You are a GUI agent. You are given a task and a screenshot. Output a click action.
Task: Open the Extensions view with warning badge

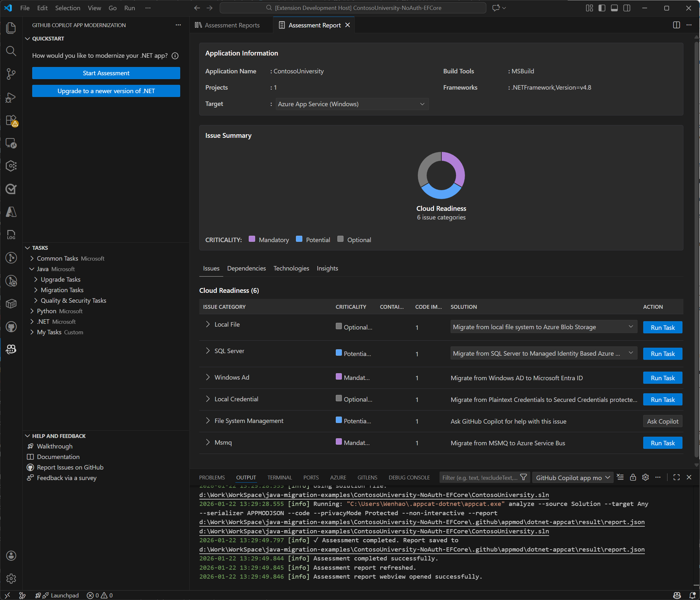pos(11,120)
